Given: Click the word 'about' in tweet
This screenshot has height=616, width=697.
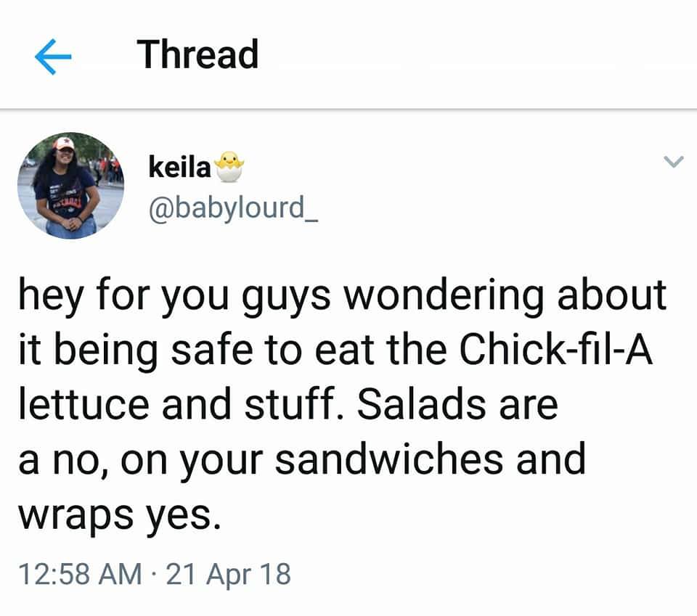Looking at the screenshot, I should coord(611,294).
